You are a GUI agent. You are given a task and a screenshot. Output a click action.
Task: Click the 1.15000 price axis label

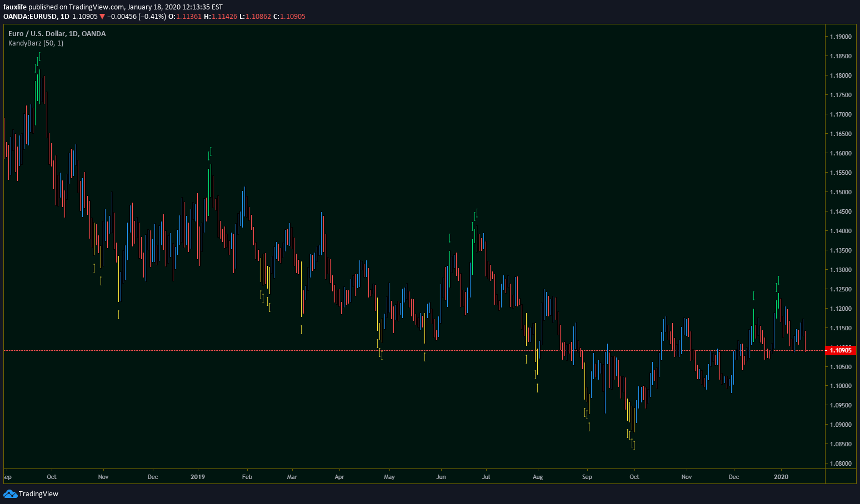pos(841,192)
